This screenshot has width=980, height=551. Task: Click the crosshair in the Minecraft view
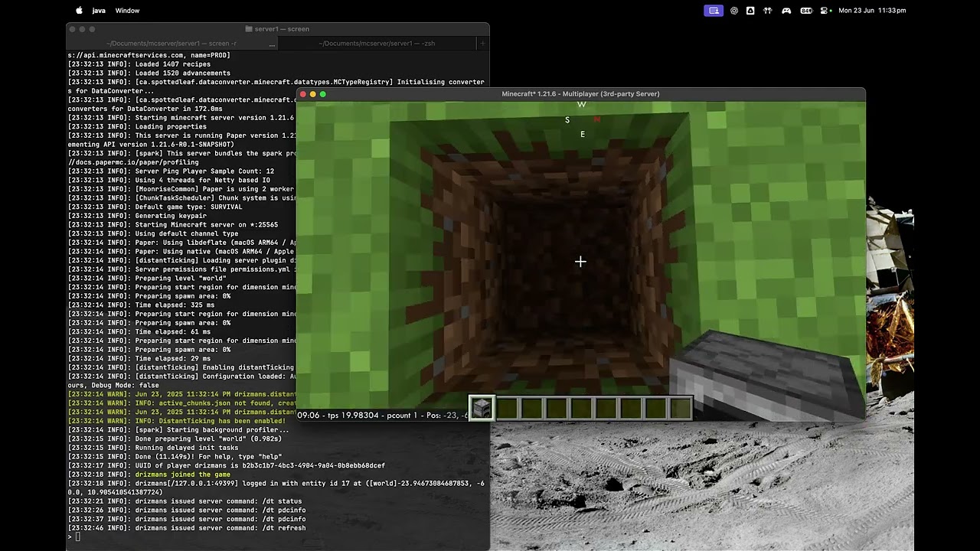[x=580, y=262]
